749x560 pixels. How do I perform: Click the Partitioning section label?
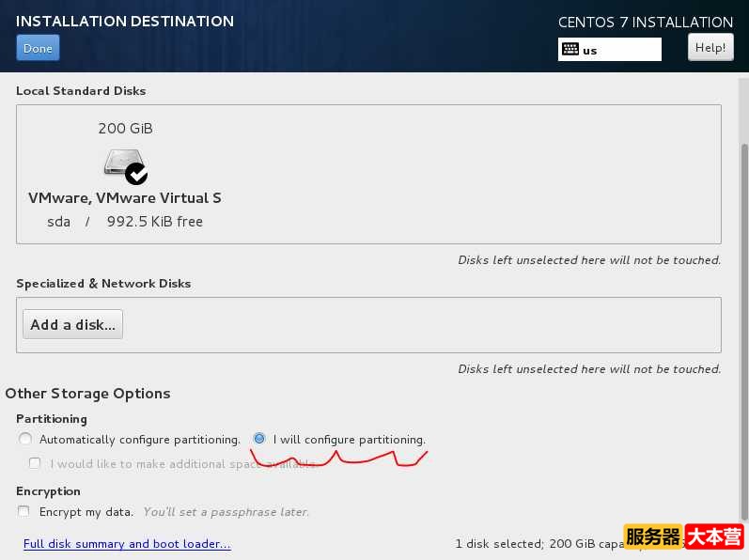pyautogui.click(x=52, y=419)
